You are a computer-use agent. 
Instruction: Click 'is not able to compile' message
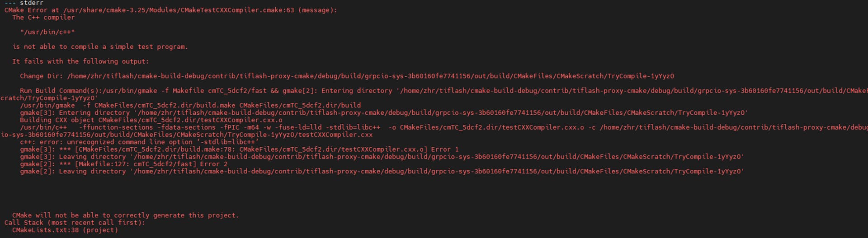(100, 47)
